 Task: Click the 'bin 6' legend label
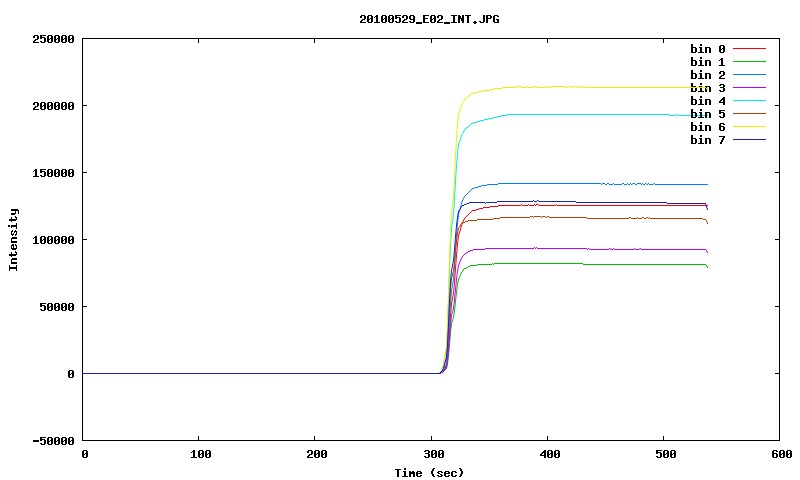pos(708,127)
